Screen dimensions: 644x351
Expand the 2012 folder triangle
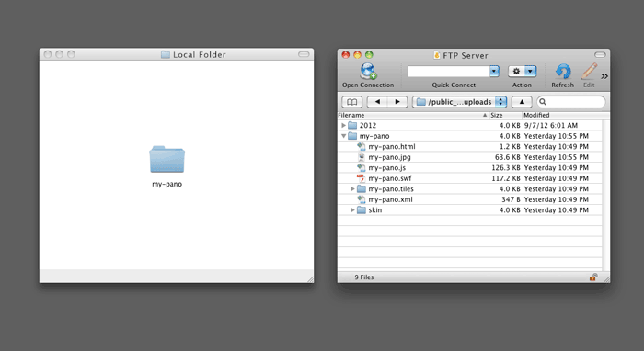pyautogui.click(x=343, y=126)
